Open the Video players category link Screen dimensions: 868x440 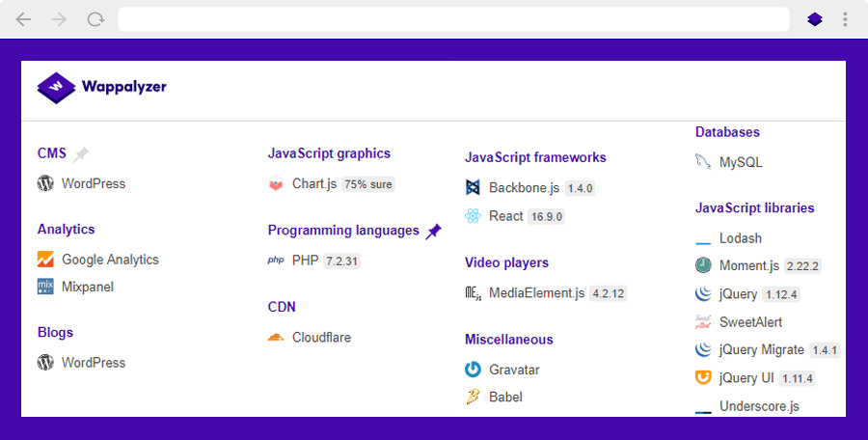pyautogui.click(x=506, y=262)
